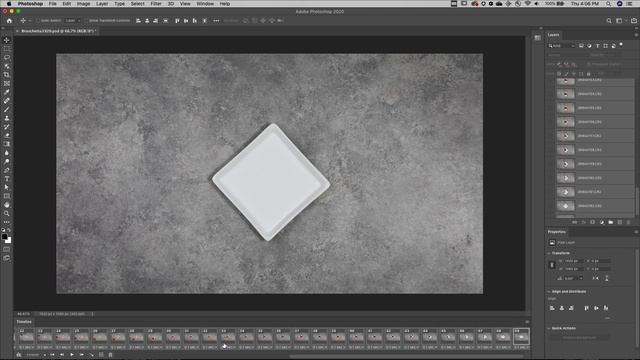Convert to video timeline button

tap(19, 355)
